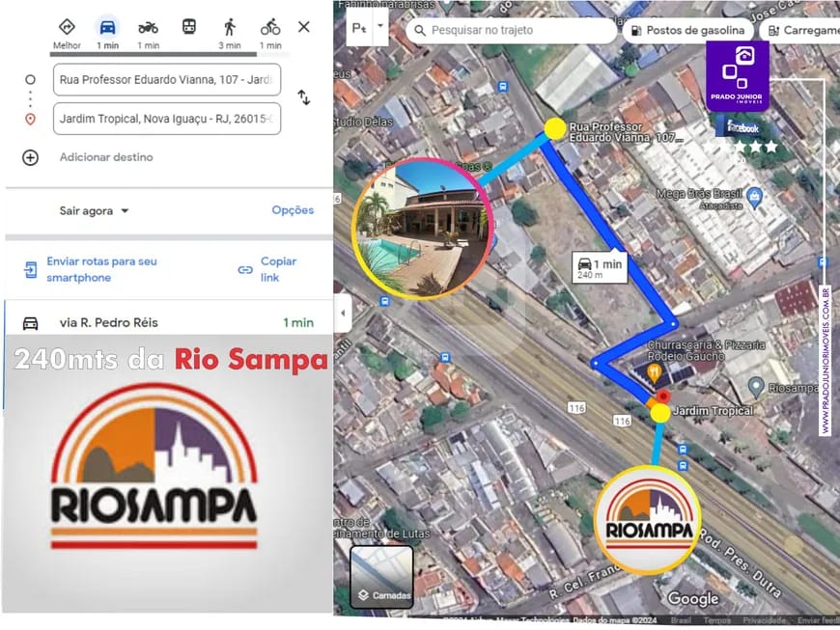
Task: Click the bus stop icon near Studio Délas
Action: point(502,86)
